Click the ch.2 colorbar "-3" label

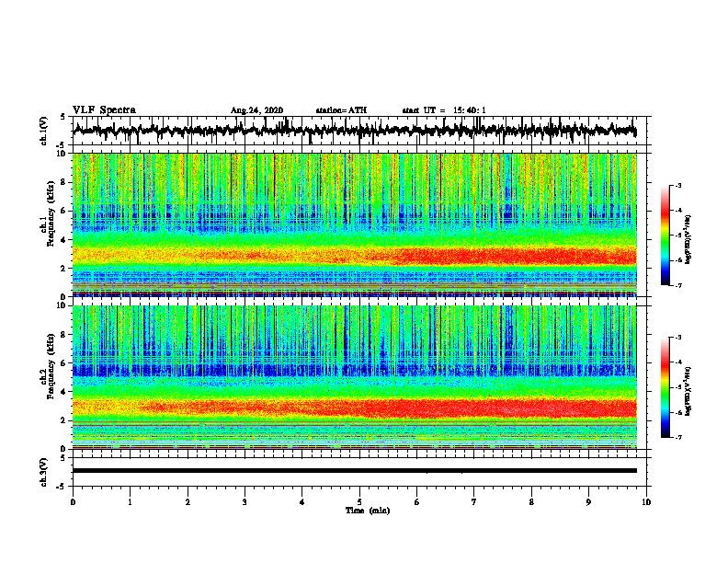(678, 338)
